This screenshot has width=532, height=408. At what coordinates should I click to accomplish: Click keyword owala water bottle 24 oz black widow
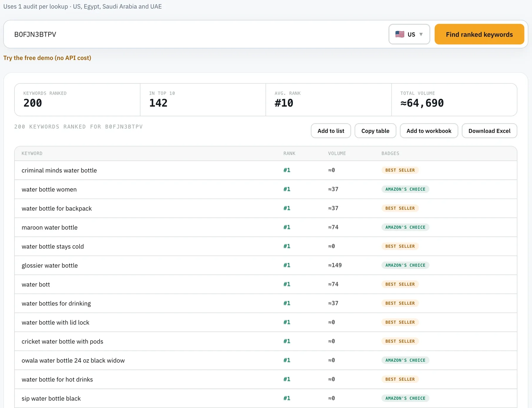click(x=73, y=360)
